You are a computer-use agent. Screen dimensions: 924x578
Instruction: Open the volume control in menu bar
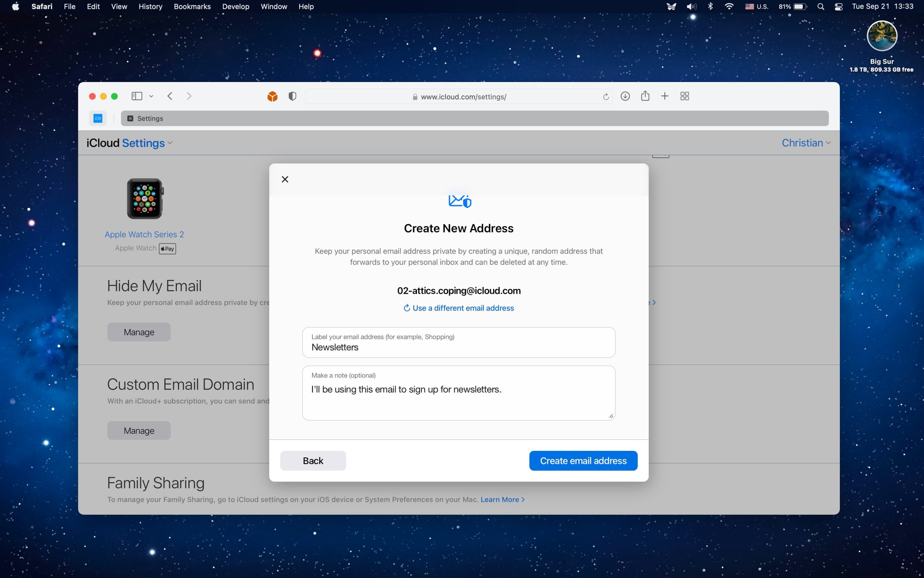click(692, 7)
